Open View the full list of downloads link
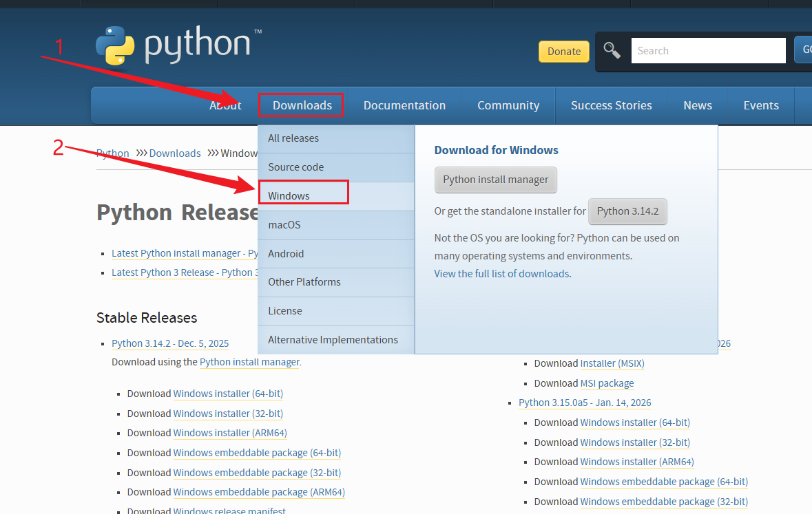This screenshot has height=514, width=812. (x=502, y=274)
